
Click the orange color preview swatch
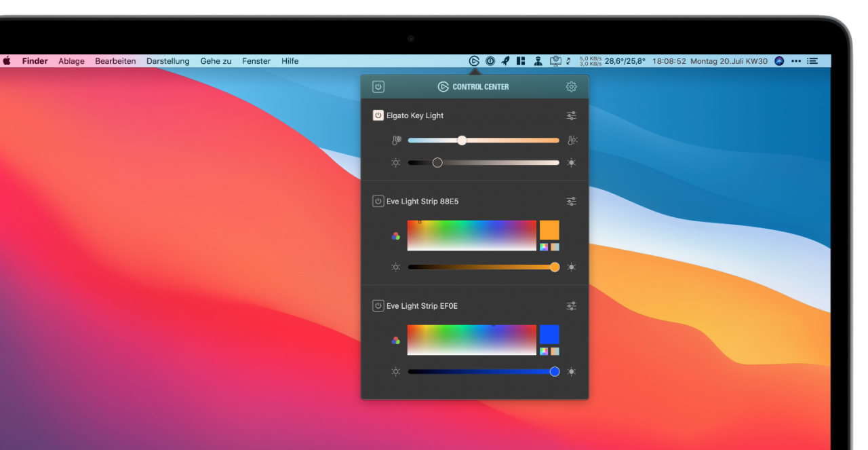(549, 230)
